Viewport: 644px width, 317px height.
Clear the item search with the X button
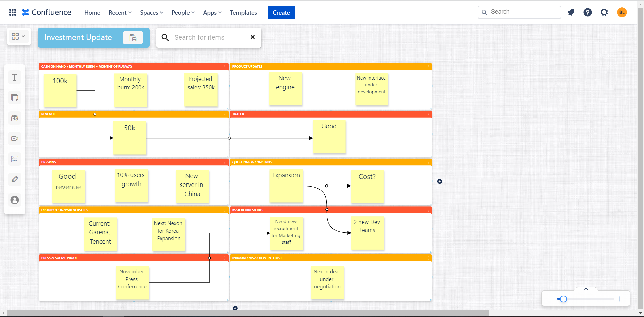coord(253,37)
